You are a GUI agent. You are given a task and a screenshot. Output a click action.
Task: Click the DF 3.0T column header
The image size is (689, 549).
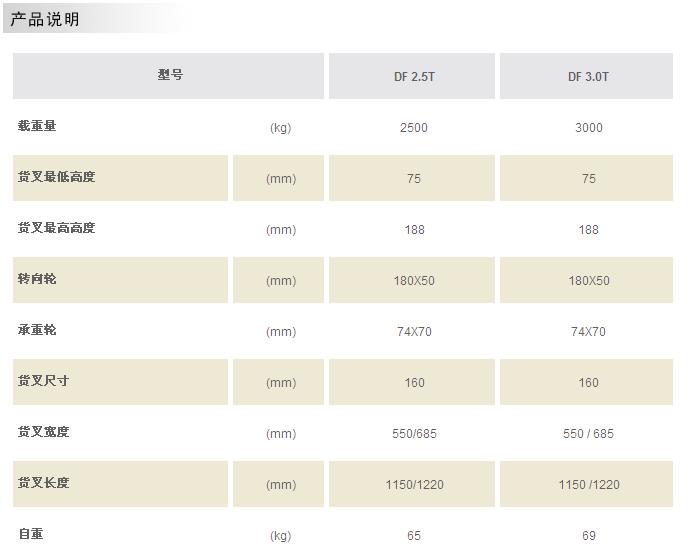coord(588,77)
